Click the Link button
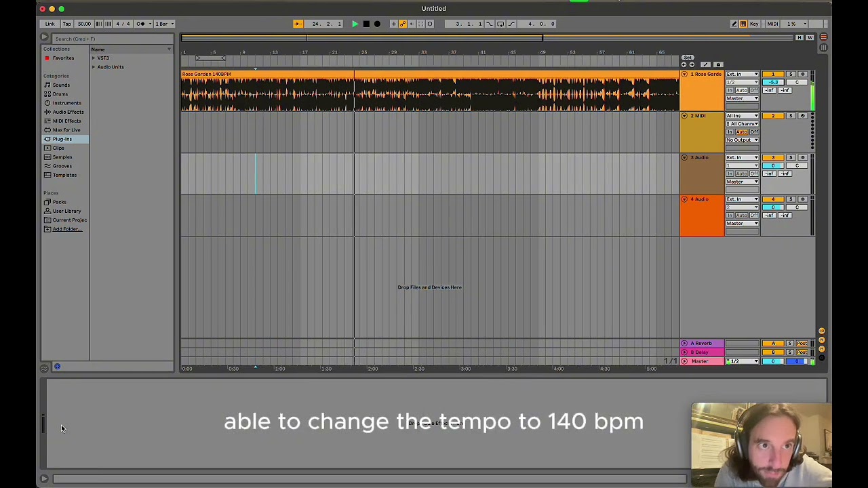Screen dimensions: 868x488 tap(50, 24)
